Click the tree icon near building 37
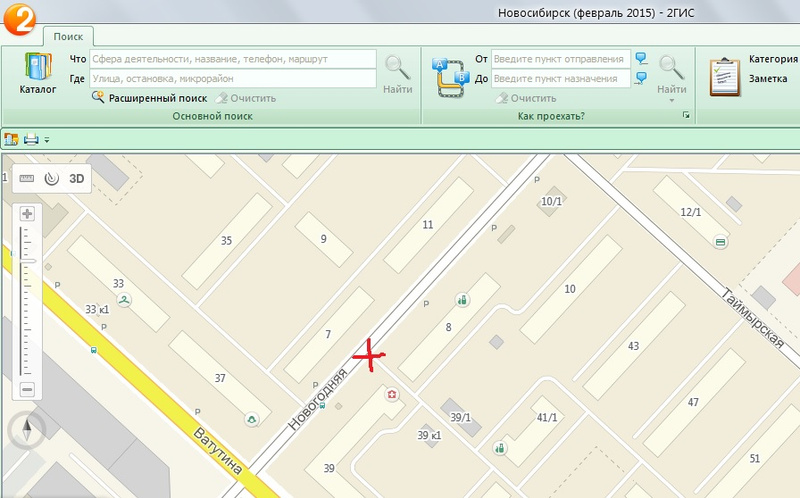This screenshot has width=800, height=498. pyautogui.click(x=252, y=420)
